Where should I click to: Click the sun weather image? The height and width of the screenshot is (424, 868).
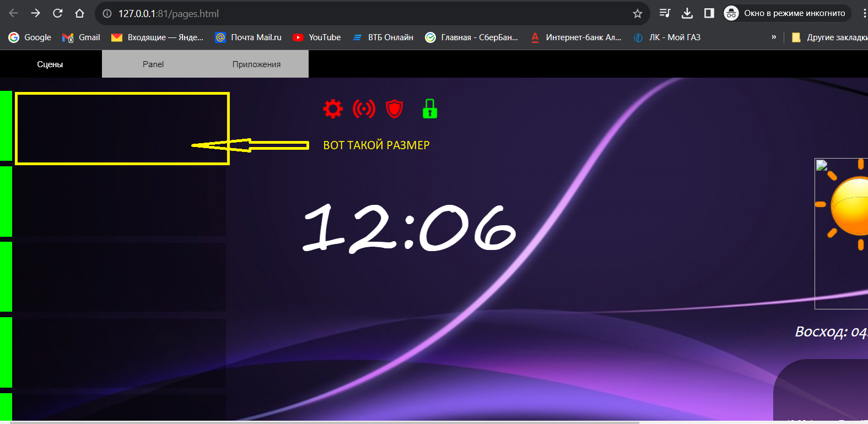[842, 233]
